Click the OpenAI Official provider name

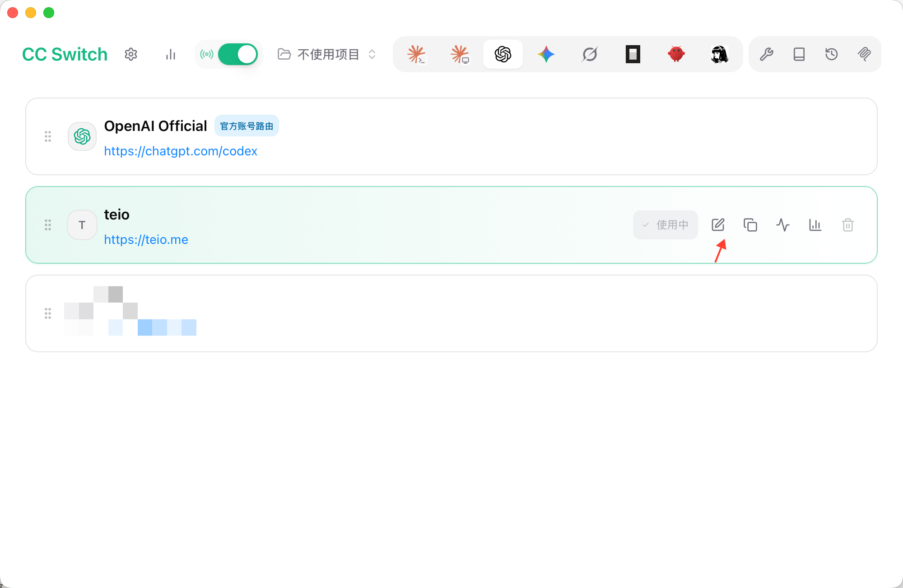point(155,126)
